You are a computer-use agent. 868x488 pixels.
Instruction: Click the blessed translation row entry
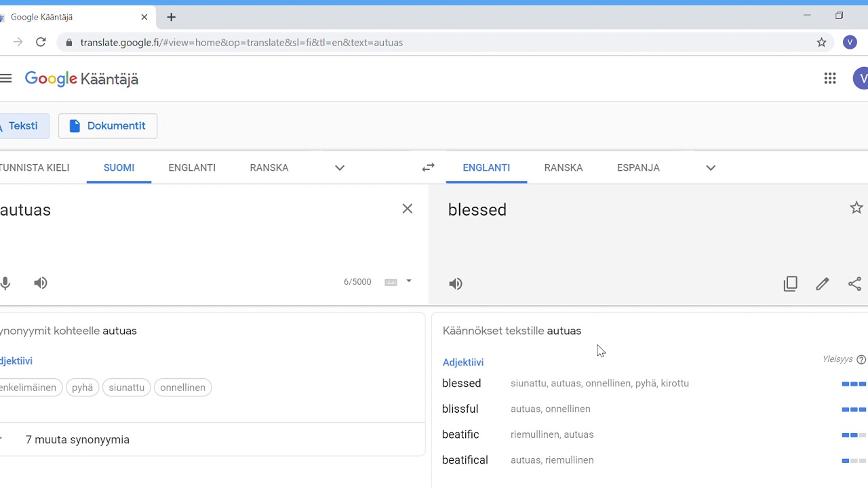[462, 383]
